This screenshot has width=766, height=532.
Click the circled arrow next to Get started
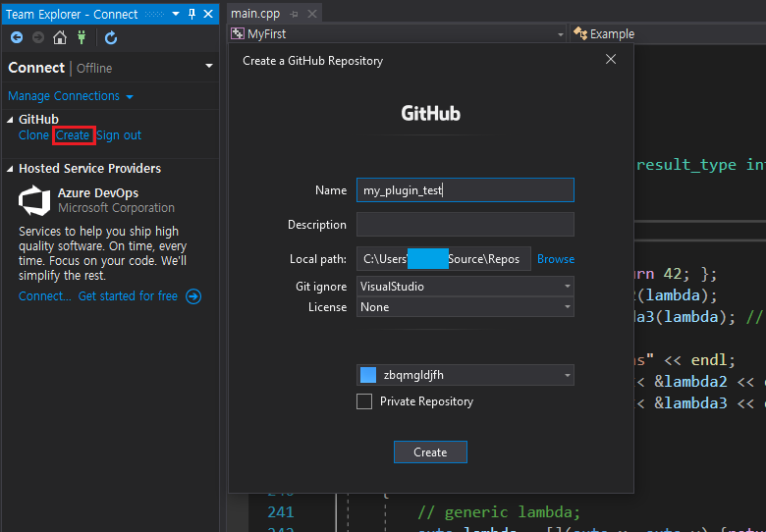(193, 296)
